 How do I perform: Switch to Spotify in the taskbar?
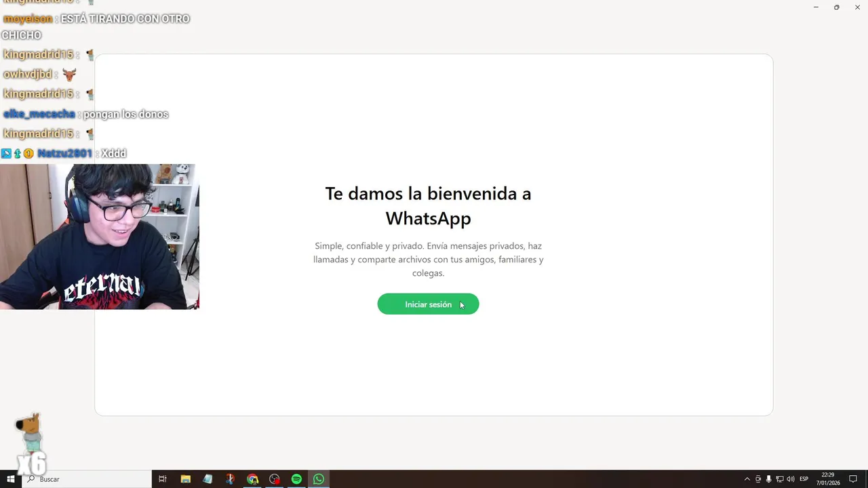coord(296,479)
